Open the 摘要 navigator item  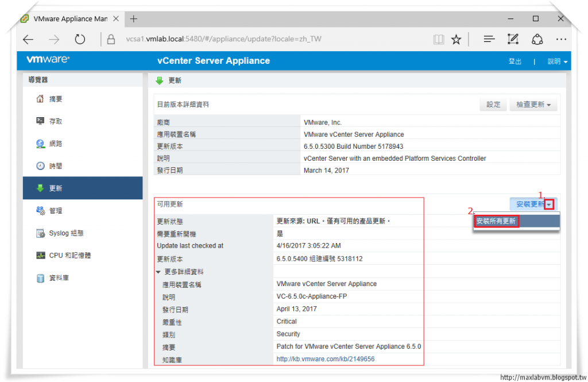click(x=83, y=99)
